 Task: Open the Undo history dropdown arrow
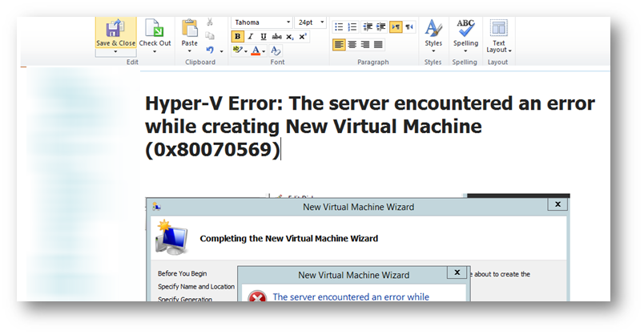[x=221, y=51]
